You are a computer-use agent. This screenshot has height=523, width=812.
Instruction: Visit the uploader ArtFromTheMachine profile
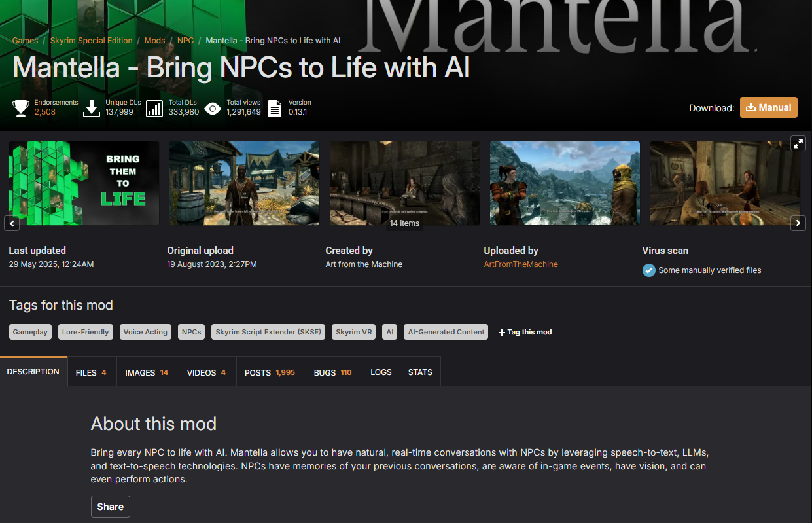click(521, 264)
